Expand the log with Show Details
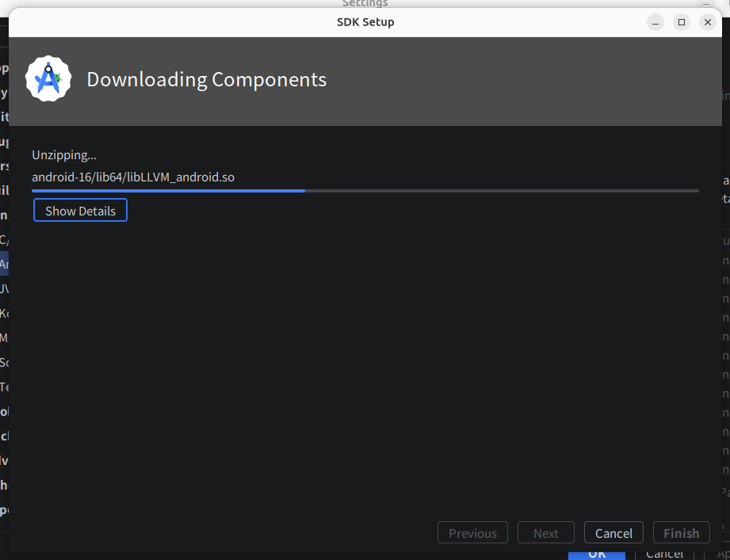 pos(80,211)
